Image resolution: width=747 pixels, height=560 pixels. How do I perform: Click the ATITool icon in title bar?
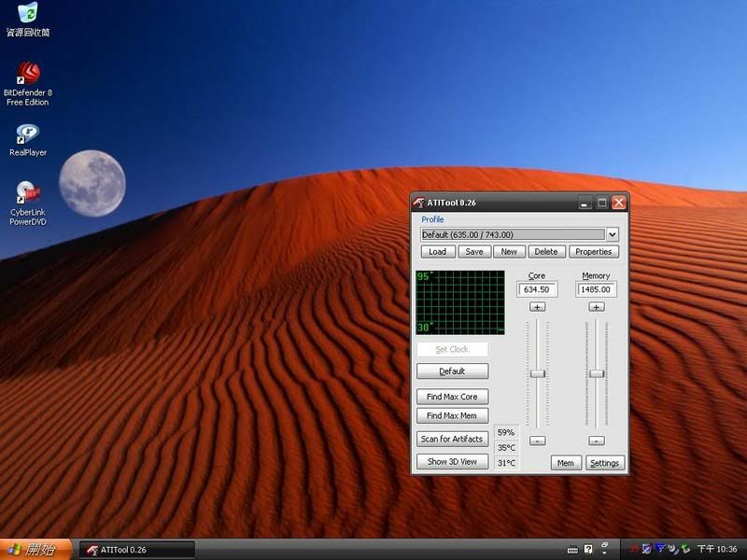(x=420, y=203)
